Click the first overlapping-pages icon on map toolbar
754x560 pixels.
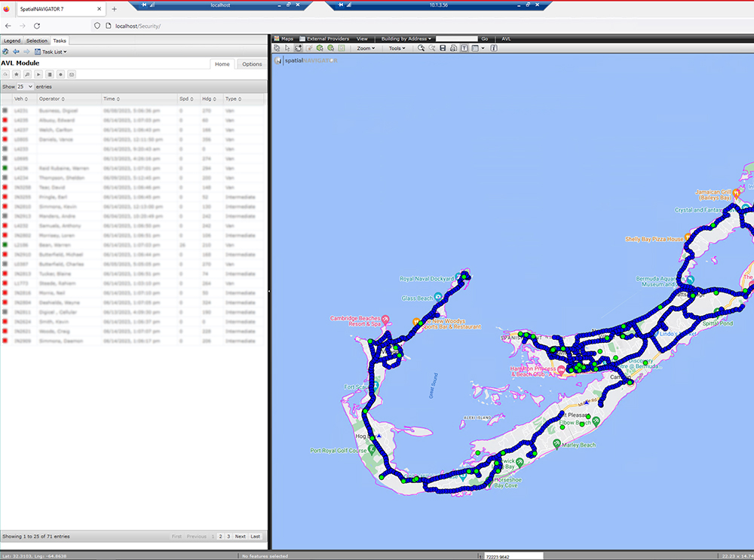coord(277,48)
